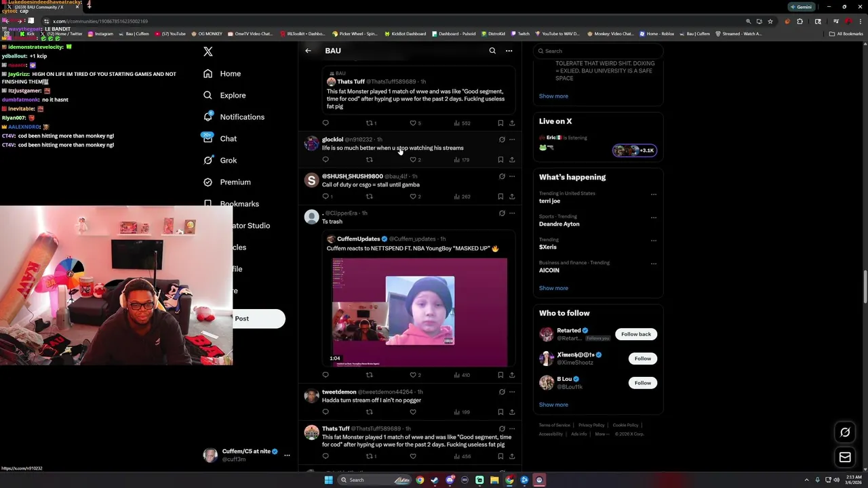
Task: Open the YouTube bookmark in bookmarks bar
Action: click(170, 34)
